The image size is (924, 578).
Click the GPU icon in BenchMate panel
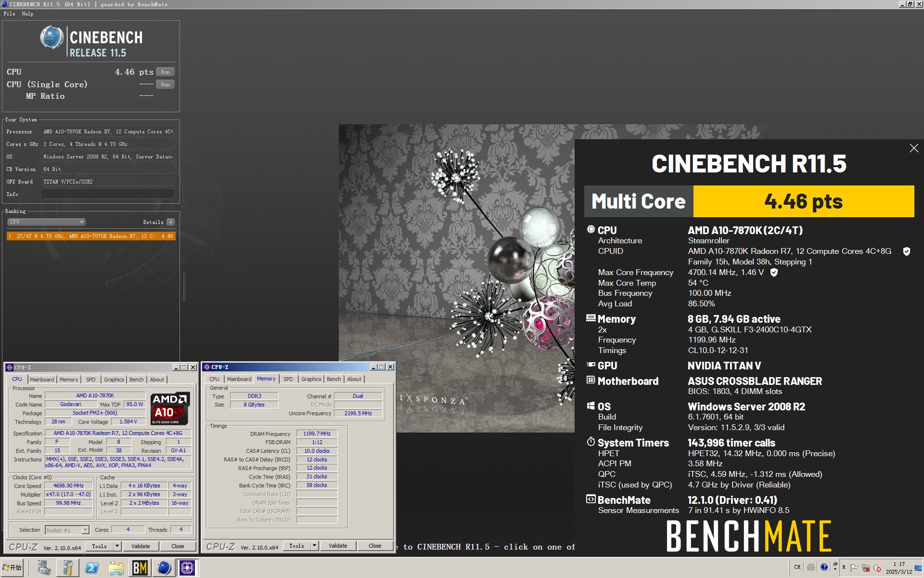pos(591,365)
